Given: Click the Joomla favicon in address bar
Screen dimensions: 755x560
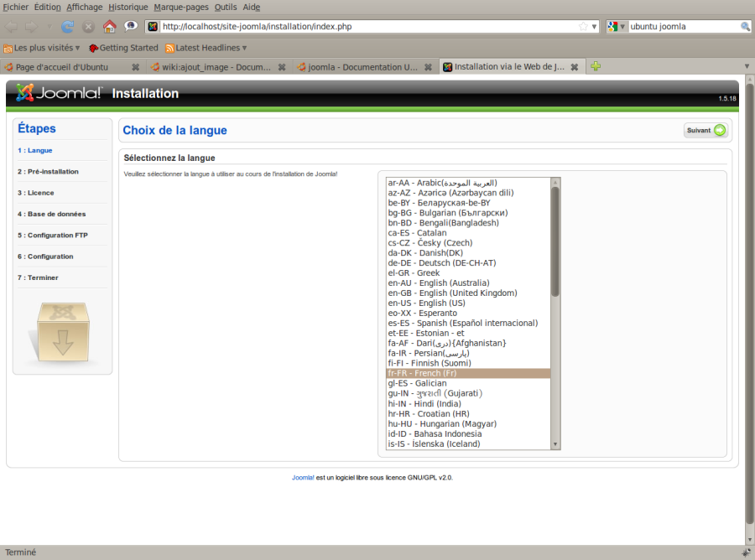Looking at the screenshot, I should pyautogui.click(x=153, y=27).
